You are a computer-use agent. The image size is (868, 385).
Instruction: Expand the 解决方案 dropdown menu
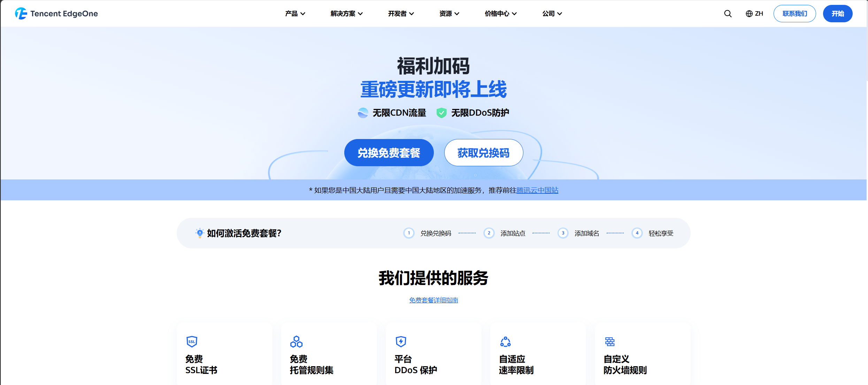(x=346, y=14)
